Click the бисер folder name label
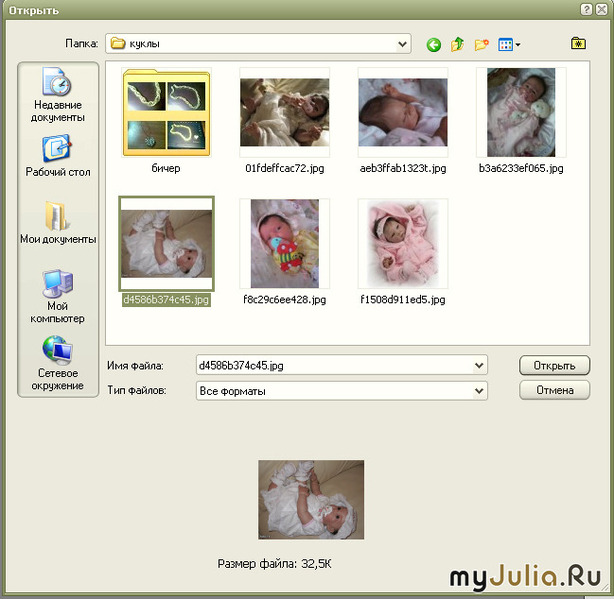 (166, 169)
